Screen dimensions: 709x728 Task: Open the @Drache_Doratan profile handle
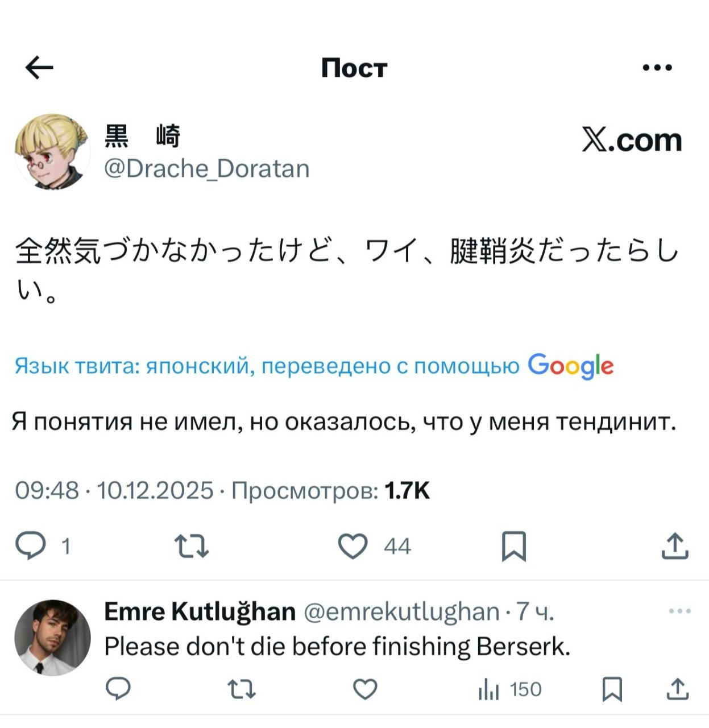(207, 169)
